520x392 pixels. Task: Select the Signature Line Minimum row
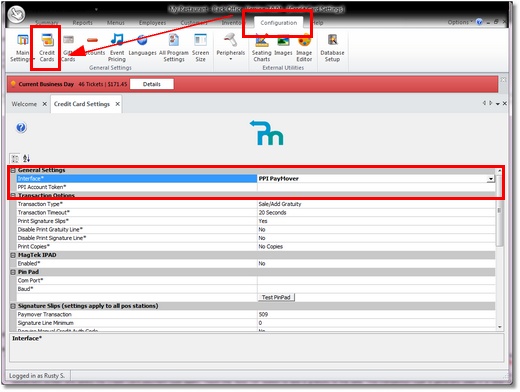tap(256, 323)
